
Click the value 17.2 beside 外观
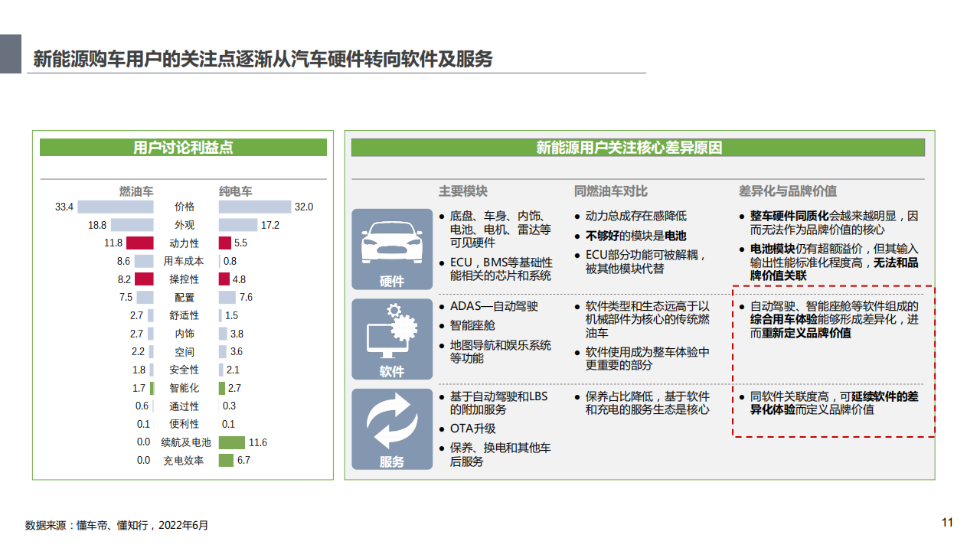pyautogui.click(x=270, y=225)
